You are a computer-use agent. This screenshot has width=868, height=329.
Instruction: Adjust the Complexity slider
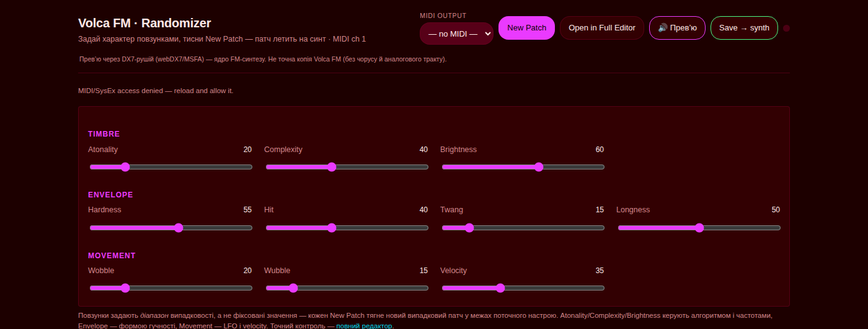pyautogui.click(x=347, y=167)
